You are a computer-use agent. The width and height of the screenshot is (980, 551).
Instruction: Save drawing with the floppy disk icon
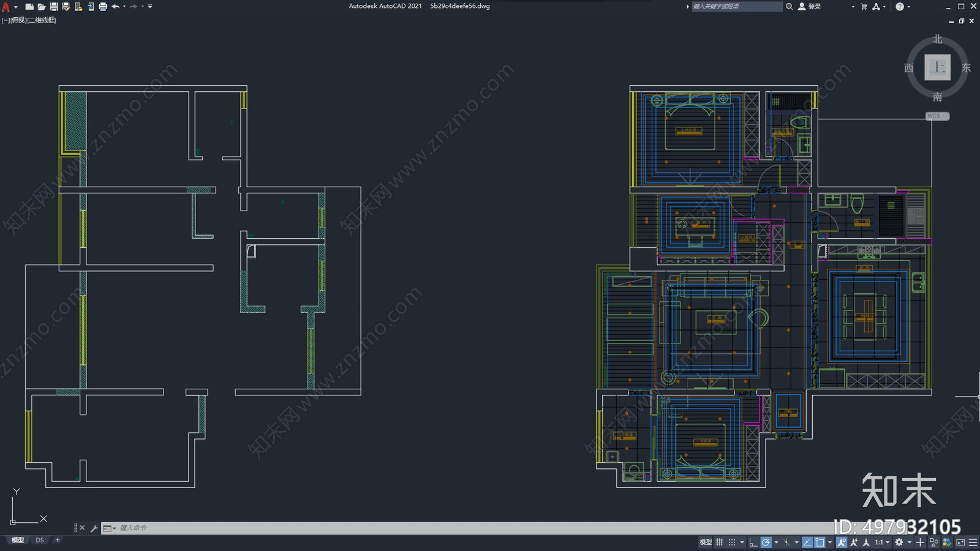pos(54,7)
